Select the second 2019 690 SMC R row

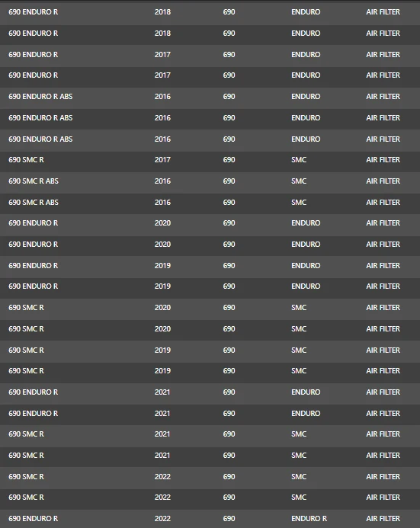210,371
